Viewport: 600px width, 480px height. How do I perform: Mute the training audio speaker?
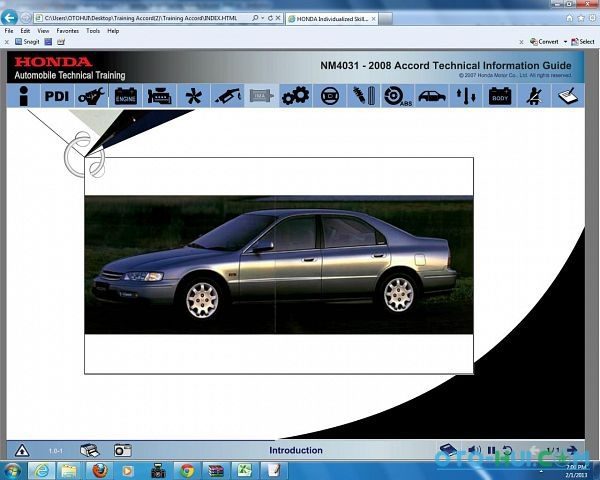(x=474, y=450)
